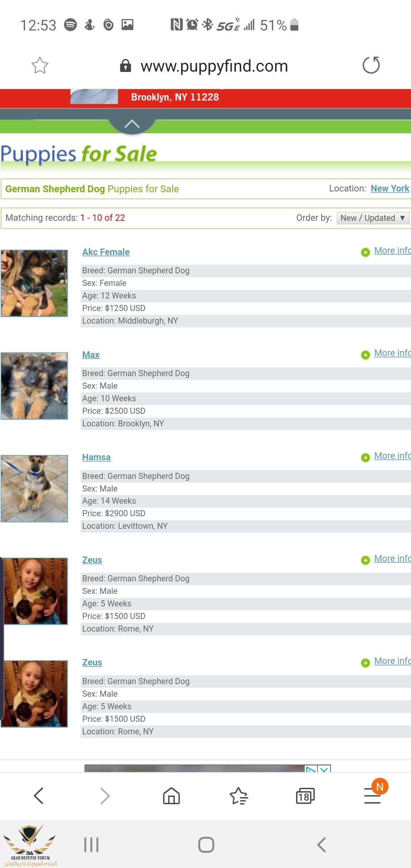Change location via New York link
This screenshot has width=411, height=868.
390,188
